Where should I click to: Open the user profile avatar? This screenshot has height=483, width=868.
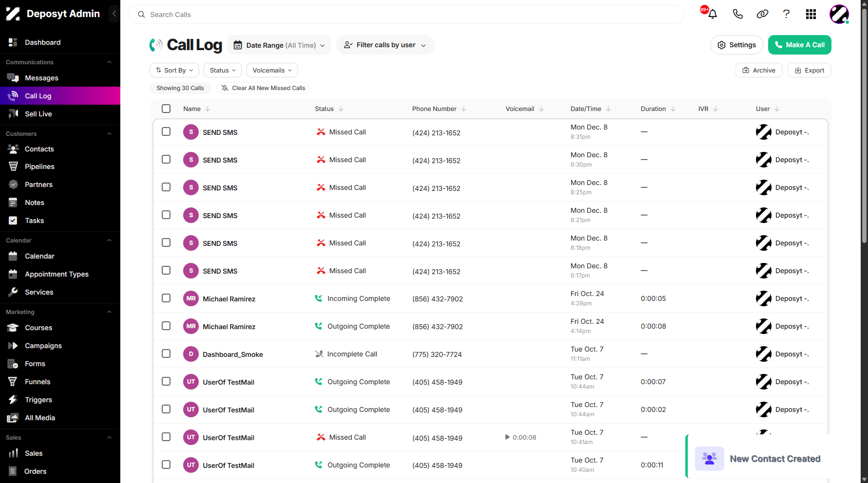point(839,14)
